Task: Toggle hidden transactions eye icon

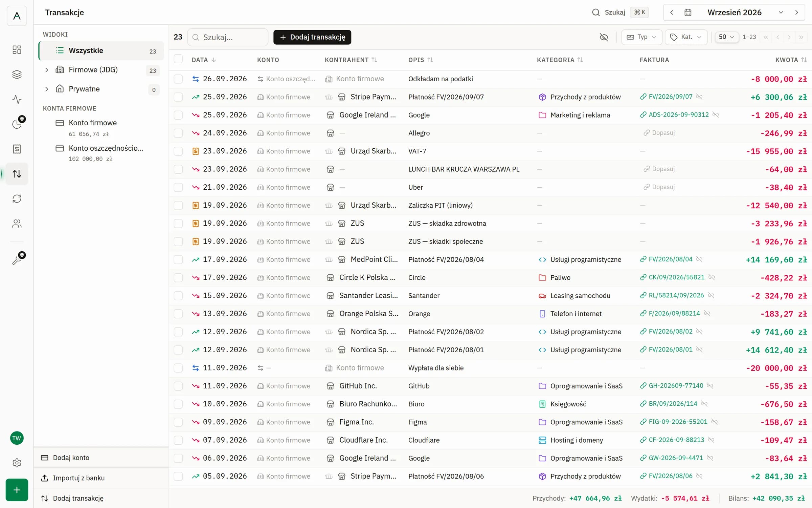Action: (x=604, y=37)
